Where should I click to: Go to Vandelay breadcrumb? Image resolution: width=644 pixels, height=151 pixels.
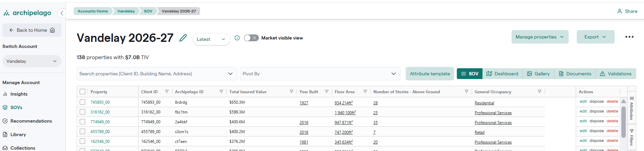click(x=126, y=11)
